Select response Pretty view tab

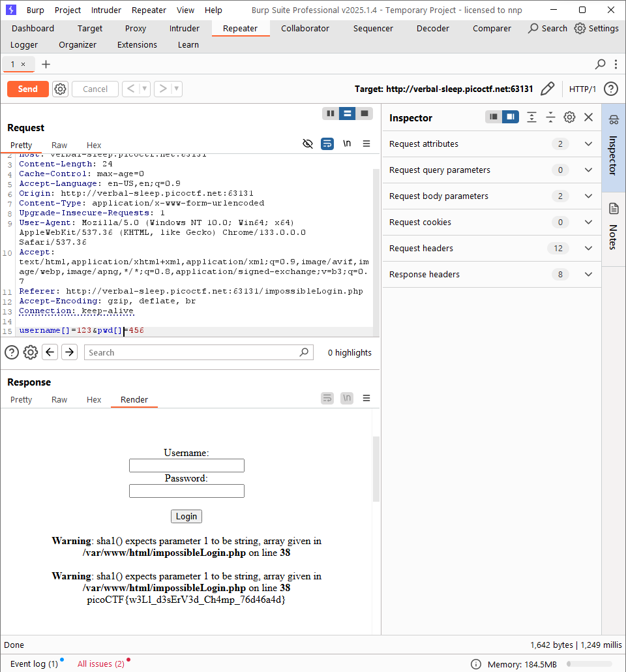[x=21, y=399]
